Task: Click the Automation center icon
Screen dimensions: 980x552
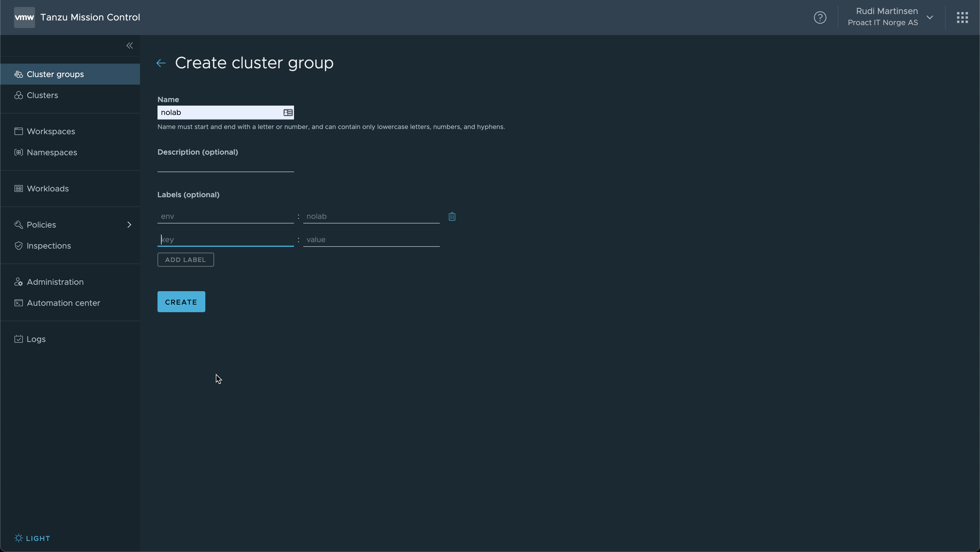Action: tap(18, 303)
